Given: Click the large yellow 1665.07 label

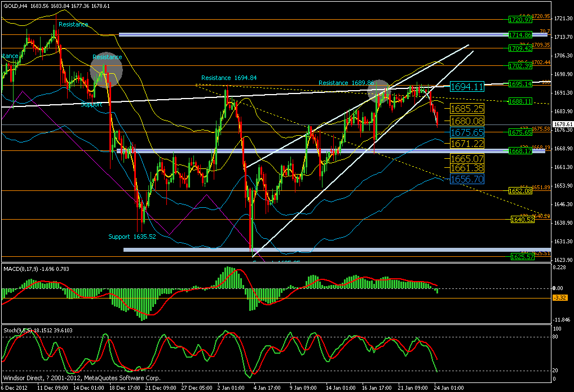Looking at the screenshot, I should (x=467, y=159).
